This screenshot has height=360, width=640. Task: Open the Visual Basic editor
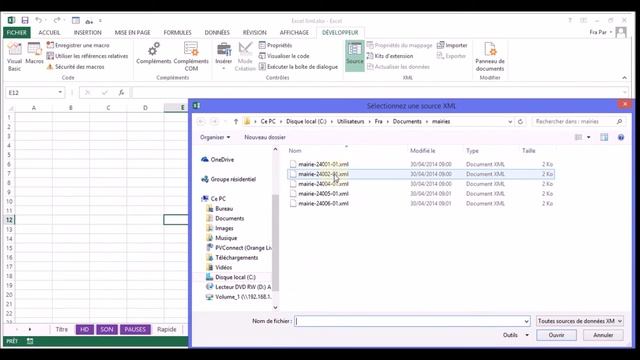(14, 56)
